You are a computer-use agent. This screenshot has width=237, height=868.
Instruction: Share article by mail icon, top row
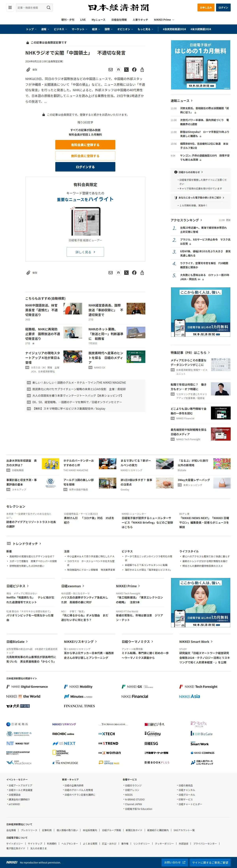(x=110, y=70)
